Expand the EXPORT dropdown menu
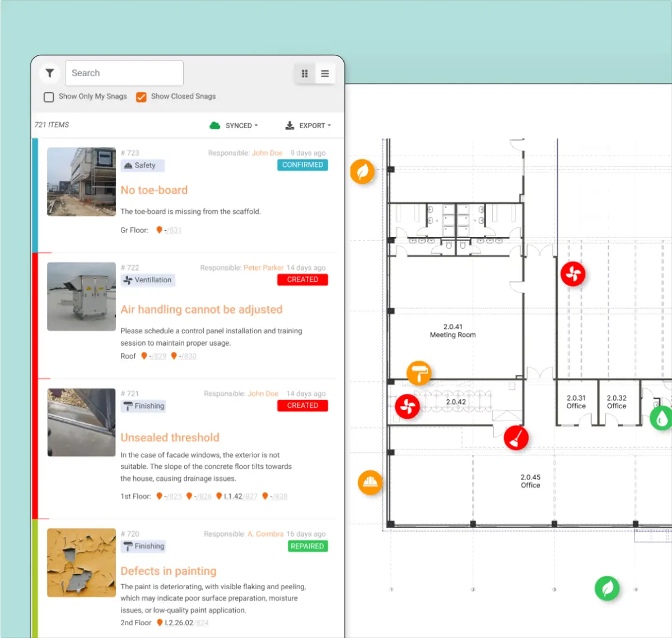Screen dimensions: 672x638 pos(308,125)
